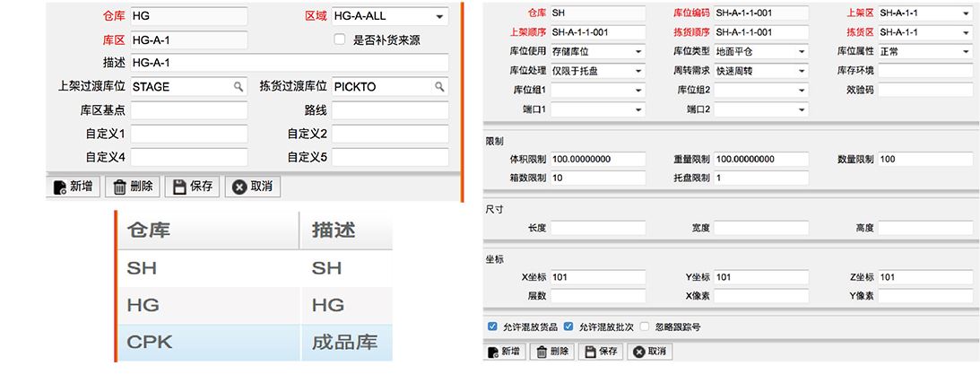
Task: Open the 周转需求 快速周转 dropdown
Action: [x=802, y=71]
